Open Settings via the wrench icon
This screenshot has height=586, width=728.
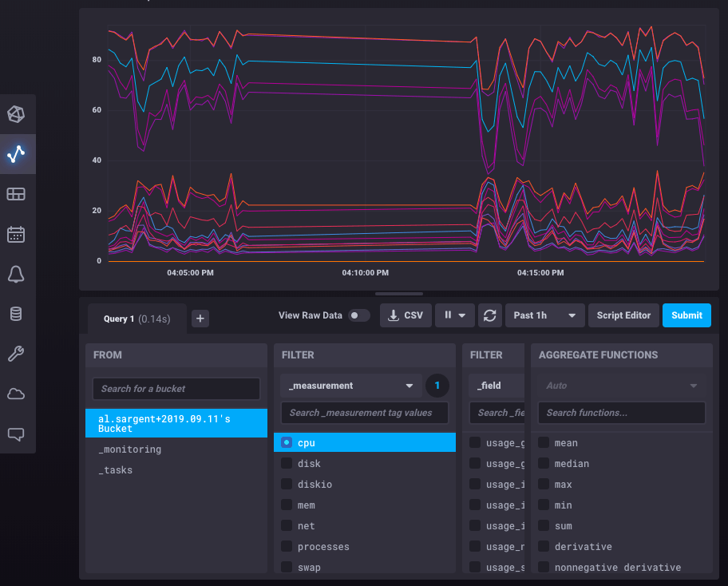tap(18, 353)
